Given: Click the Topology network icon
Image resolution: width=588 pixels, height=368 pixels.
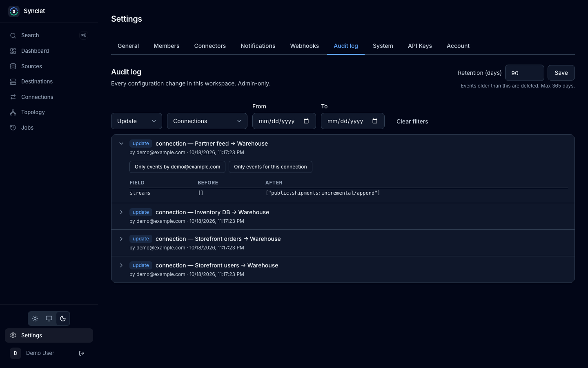Looking at the screenshot, I should point(13,112).
